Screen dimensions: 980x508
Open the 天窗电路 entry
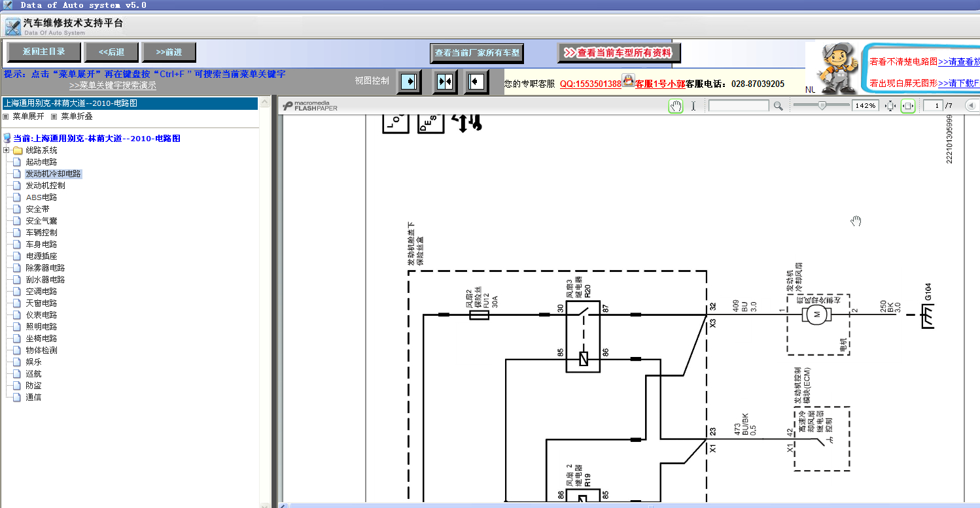[x=41, y=303]
